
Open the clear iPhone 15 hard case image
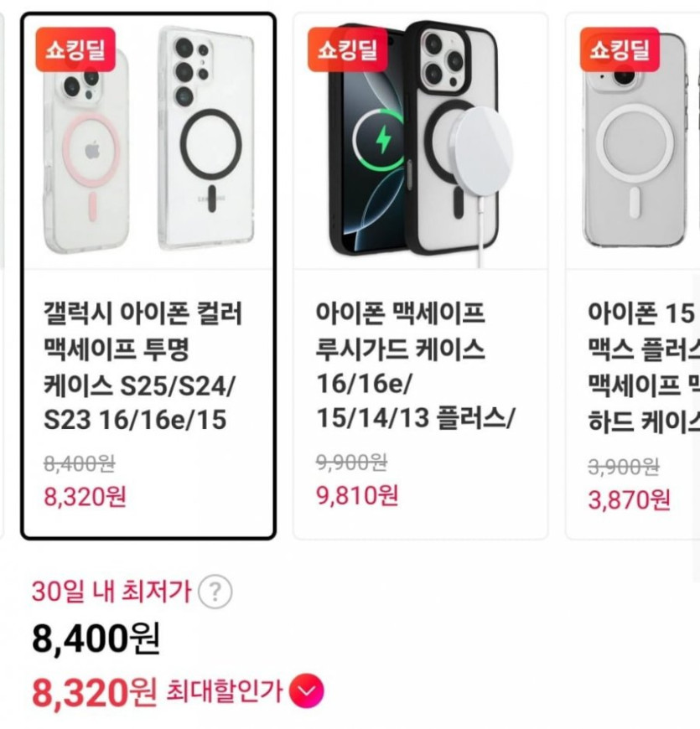click(635, 139)
